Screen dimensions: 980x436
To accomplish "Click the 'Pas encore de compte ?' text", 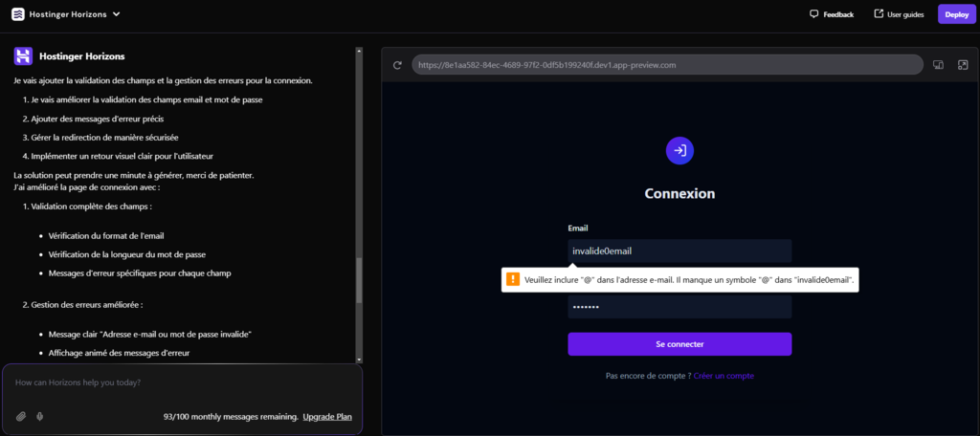I will pos(648,376).
